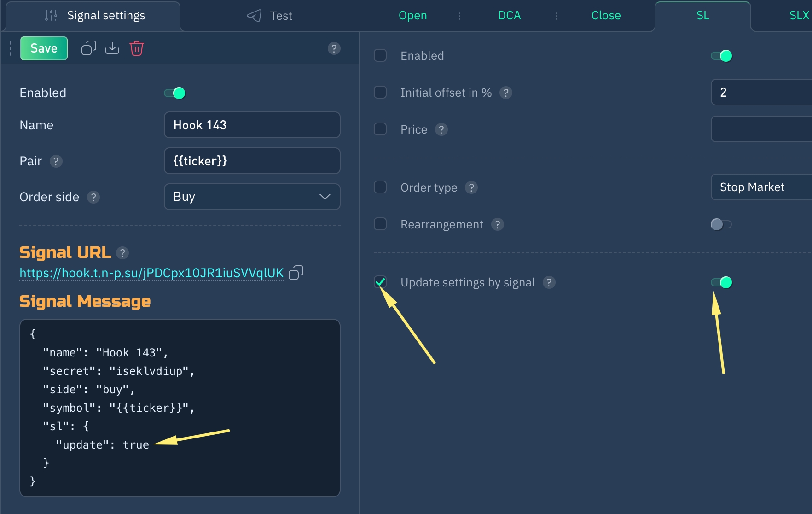Show help for Update settings by signal
This screenshot has height=514, width=812.
[x=549, y=282]
